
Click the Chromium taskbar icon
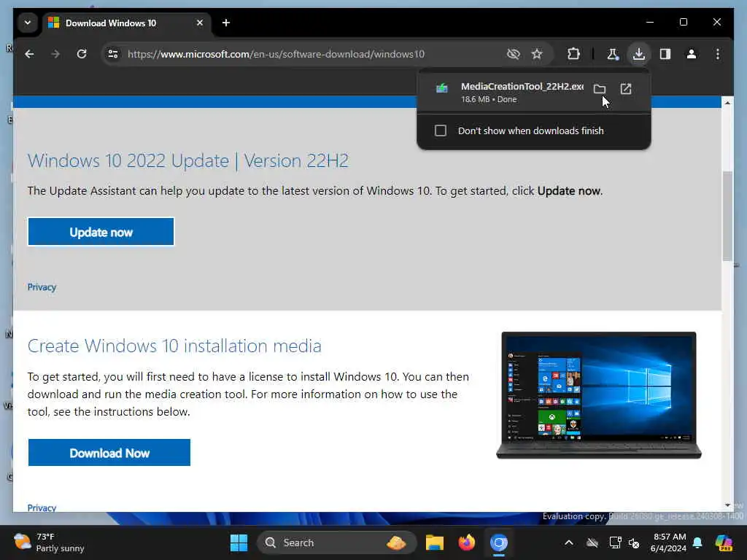tap(498, 542)
